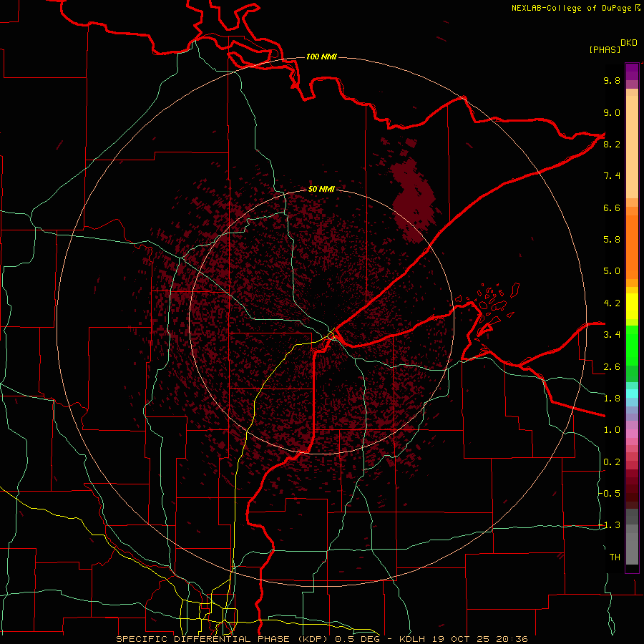644x644 pixels.
Task: Select the 8.2 scale label
Action: pos(612,144)
